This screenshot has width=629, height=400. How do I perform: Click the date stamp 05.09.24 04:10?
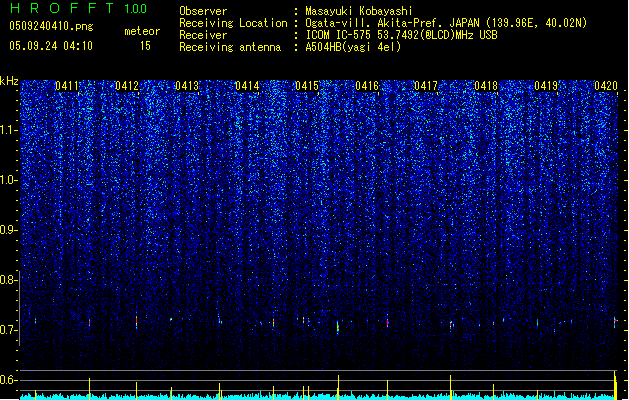click(x=51, y=46)
